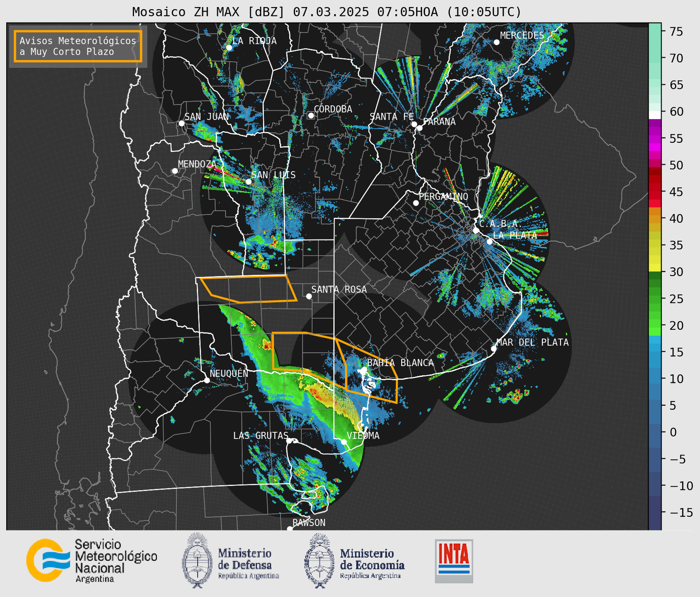Click the colorbar tick label 0

pos(673,432)
